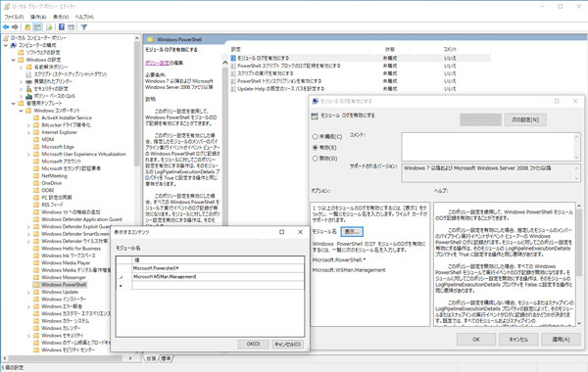Select the 無効(D) radio button

click(315, 159)
